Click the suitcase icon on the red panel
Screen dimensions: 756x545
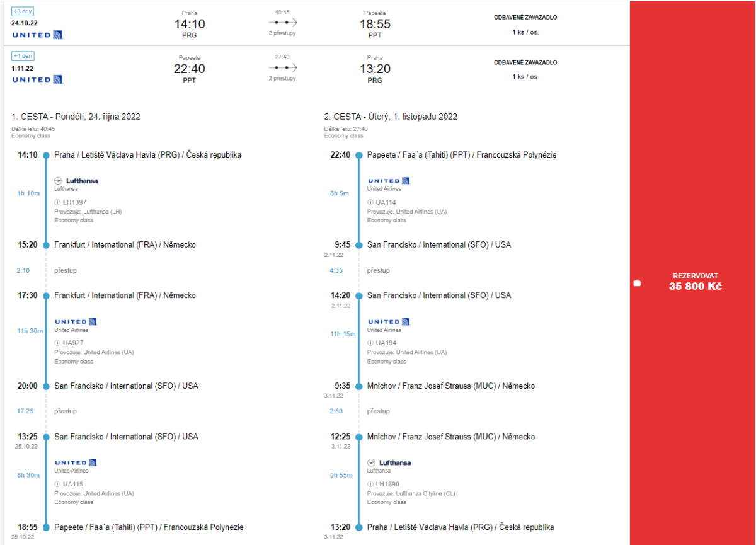[x=637, y=283]
